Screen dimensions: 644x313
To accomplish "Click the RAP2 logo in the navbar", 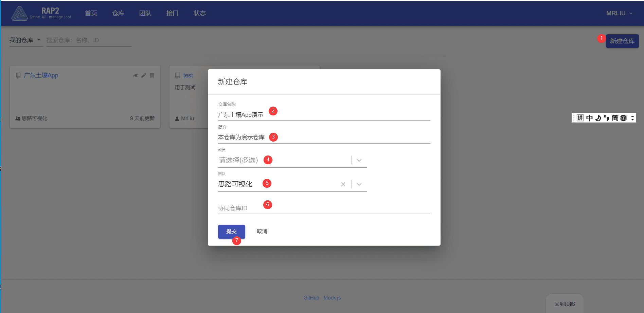I will (41, 13).
